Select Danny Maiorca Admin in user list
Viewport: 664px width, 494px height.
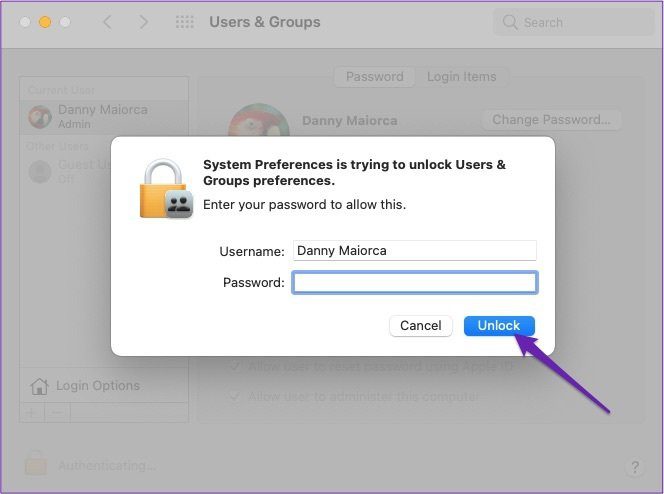(x=104, y=117)
